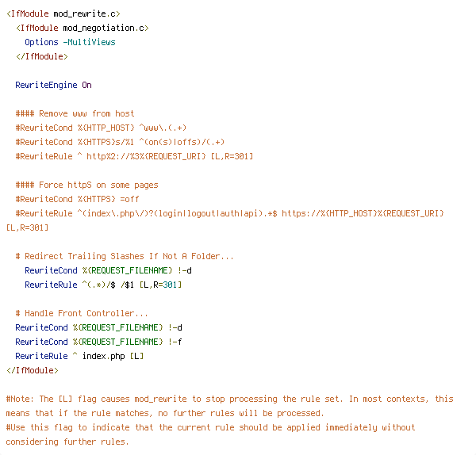
Task: Click the Handle Front Controller comment
Action: [x=82, y=313]
